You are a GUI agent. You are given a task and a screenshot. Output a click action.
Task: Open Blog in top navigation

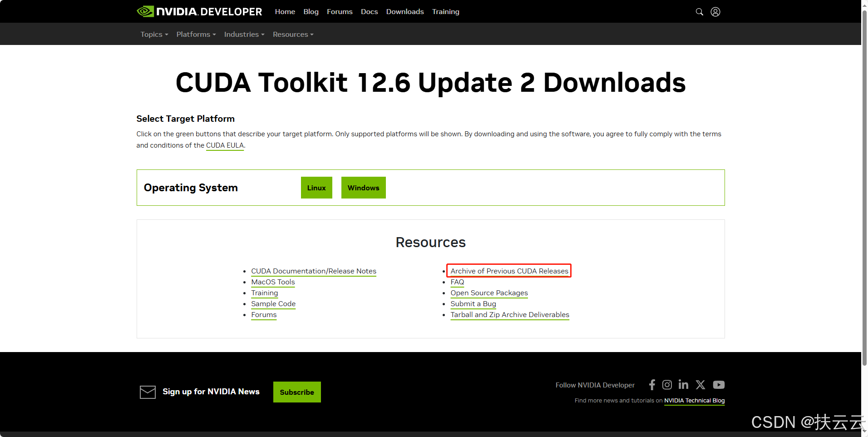click(311, 12)
